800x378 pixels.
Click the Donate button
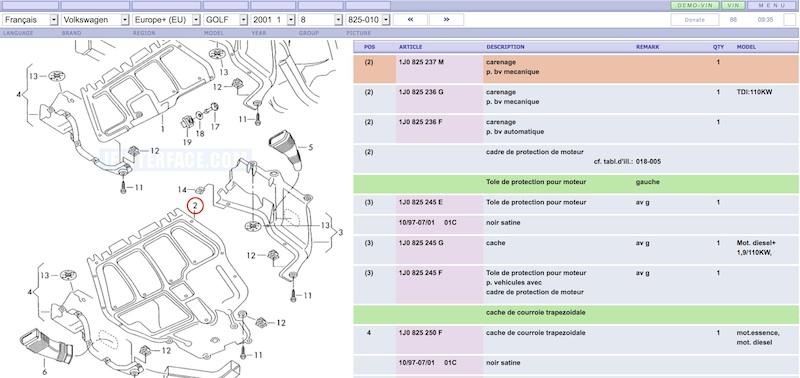(694, 19)
